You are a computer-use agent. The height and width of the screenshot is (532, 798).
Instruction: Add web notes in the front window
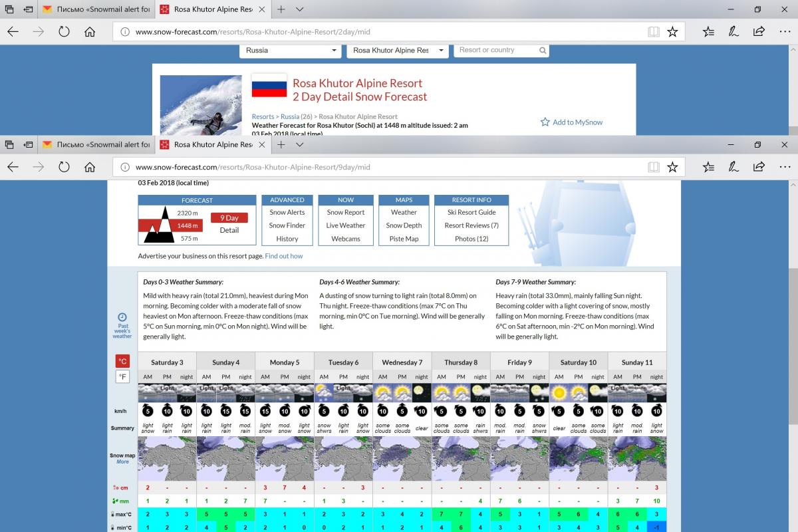coord(733,167)
